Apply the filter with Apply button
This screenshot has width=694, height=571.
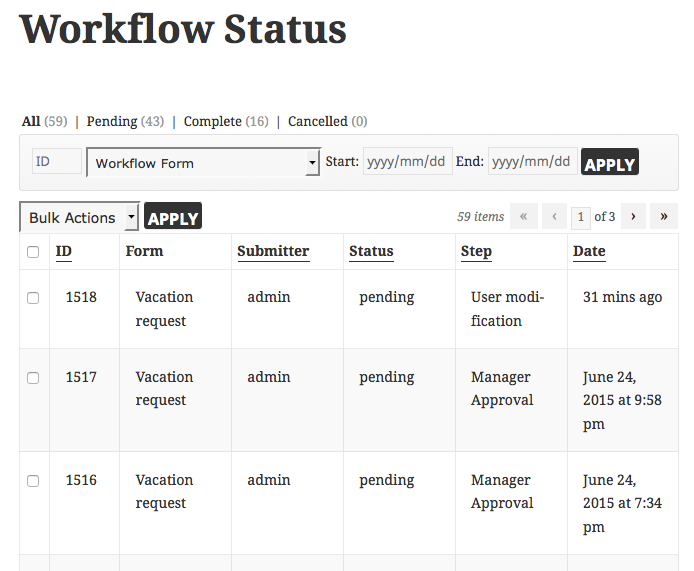tap(610, 163)
